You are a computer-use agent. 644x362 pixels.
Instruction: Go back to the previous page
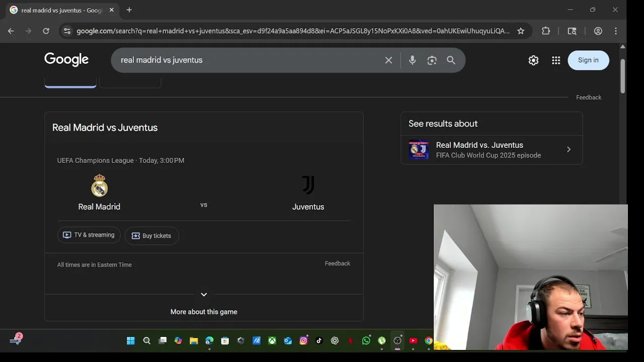click(x=11, y=31)
